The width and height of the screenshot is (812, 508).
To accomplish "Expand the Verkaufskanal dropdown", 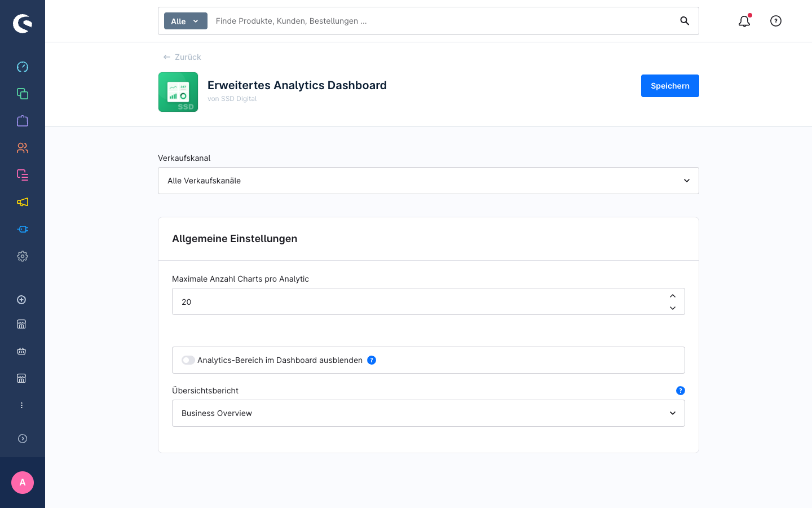I will (429, 181).
